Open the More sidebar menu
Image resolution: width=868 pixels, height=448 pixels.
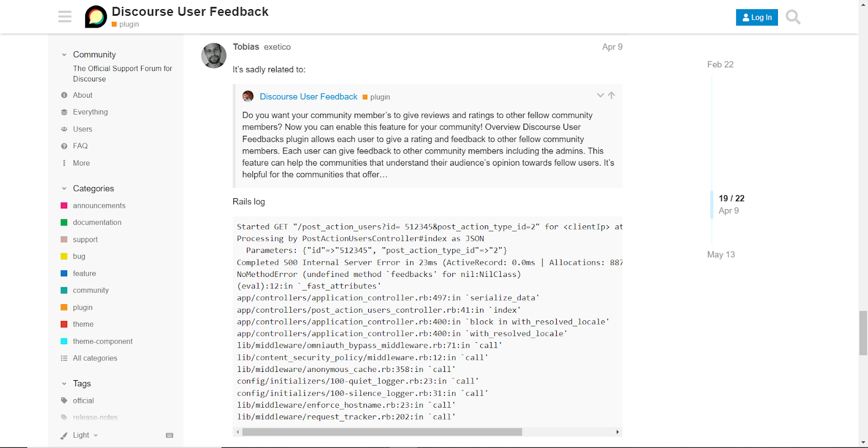click(81, 163)
